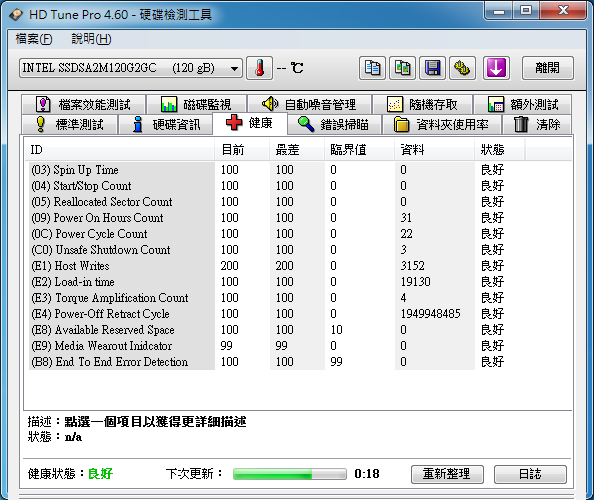Click the data value 3152

coord(413,266)
